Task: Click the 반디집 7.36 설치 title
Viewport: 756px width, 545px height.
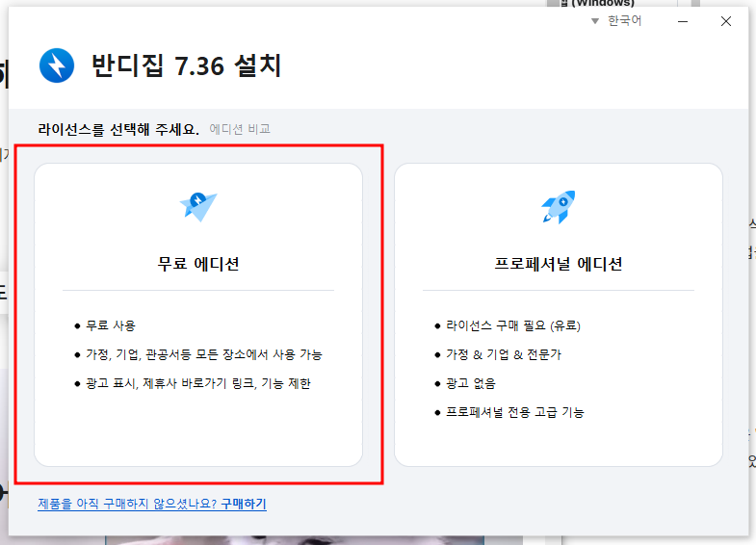Action: [x=186, y=65]
